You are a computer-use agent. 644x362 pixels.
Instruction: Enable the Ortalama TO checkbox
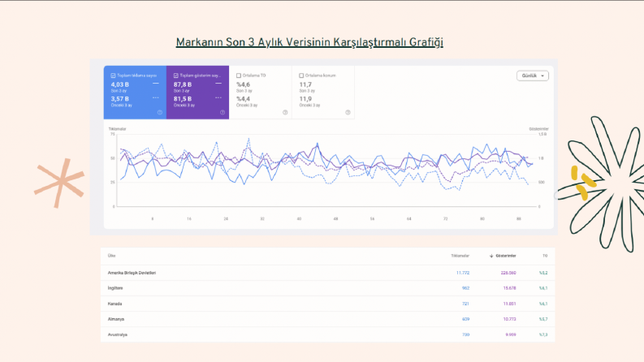click(239, 75)
